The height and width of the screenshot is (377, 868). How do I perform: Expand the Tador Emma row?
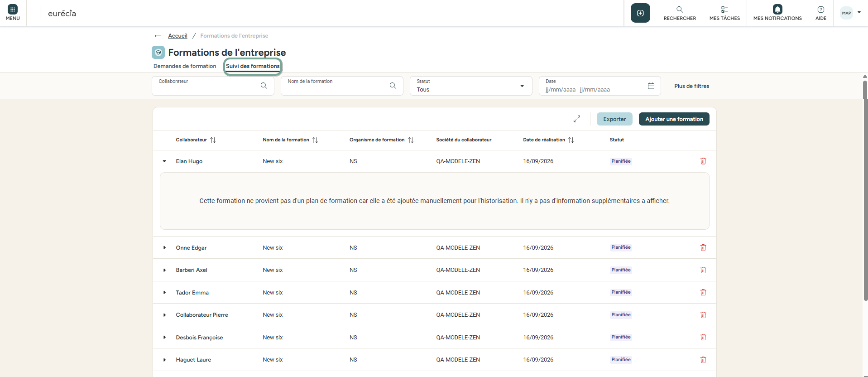[x=164, y=293]
